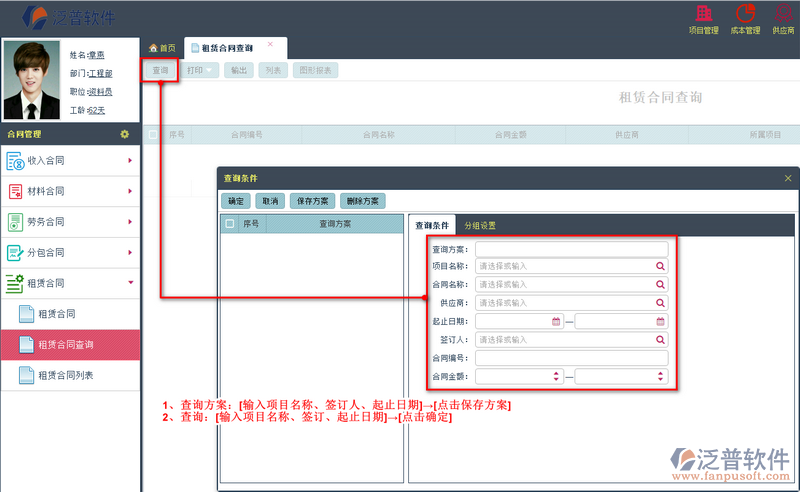800x492 pixels.
Task: Click the user profile photo
Action: [x=32, y=81]
